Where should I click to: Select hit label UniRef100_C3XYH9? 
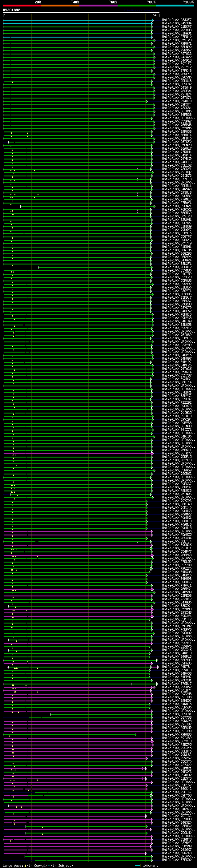click(x=177, y=345)
